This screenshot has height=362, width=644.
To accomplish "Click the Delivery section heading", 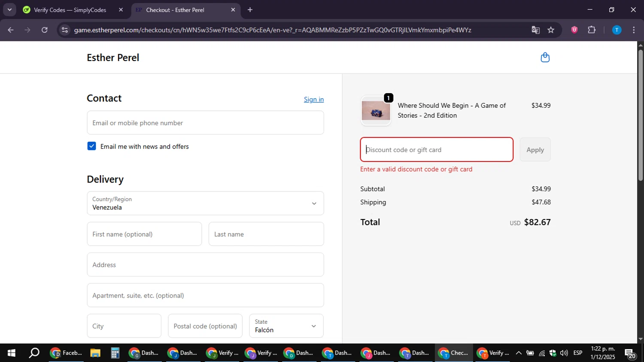I will tap(105, 179).
